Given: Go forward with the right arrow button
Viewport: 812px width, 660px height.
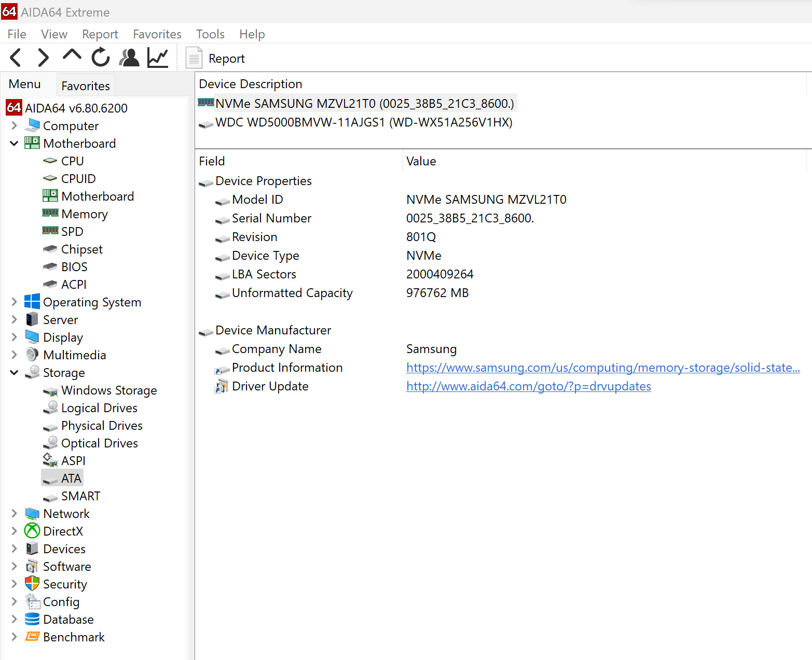Looking at the screenshot, I should coord(44,58).
